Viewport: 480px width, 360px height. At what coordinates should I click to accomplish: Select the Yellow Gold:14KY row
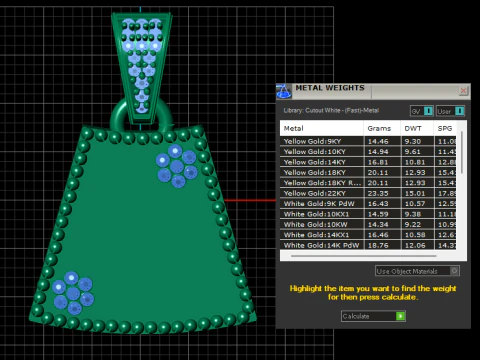(x=368, y=162)
